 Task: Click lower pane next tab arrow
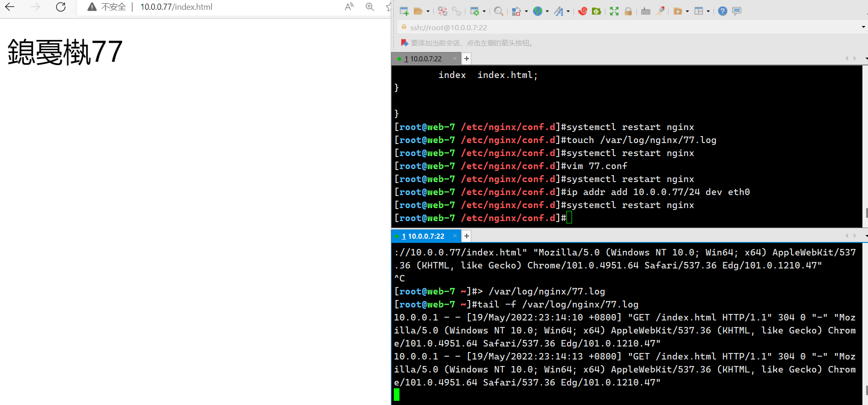click(855, 236)
